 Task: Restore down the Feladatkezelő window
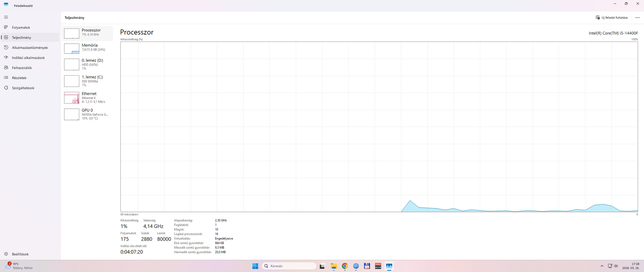(626, 4)
